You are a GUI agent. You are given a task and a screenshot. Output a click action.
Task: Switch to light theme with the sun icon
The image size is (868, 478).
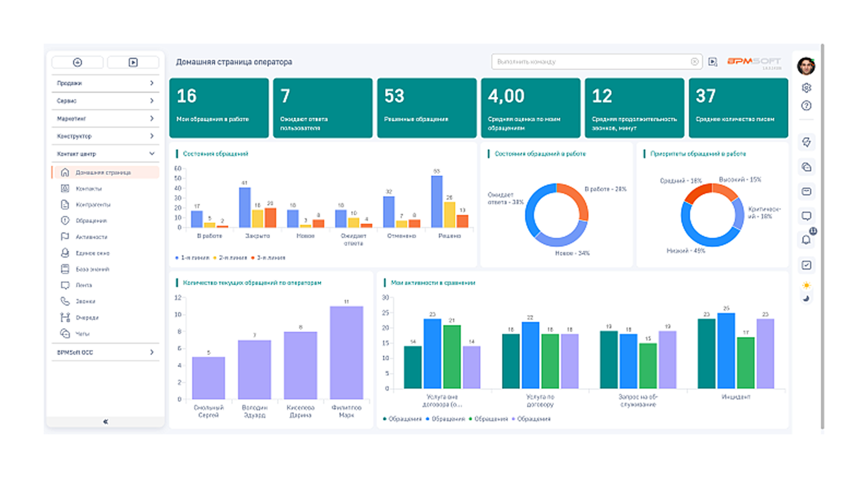pos(806,285)
